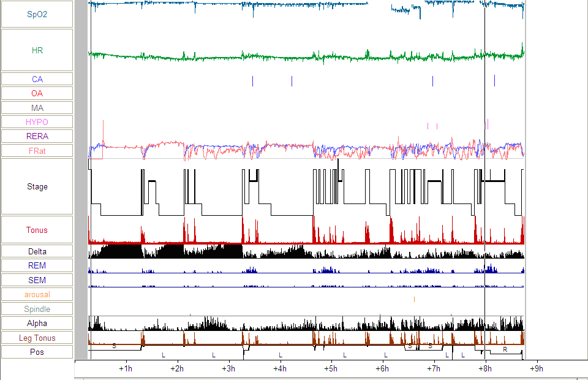Viewport: 588px width, 380px height.
Task: Select the Stage hypnogram label
Action: click(x=37, y=186)
